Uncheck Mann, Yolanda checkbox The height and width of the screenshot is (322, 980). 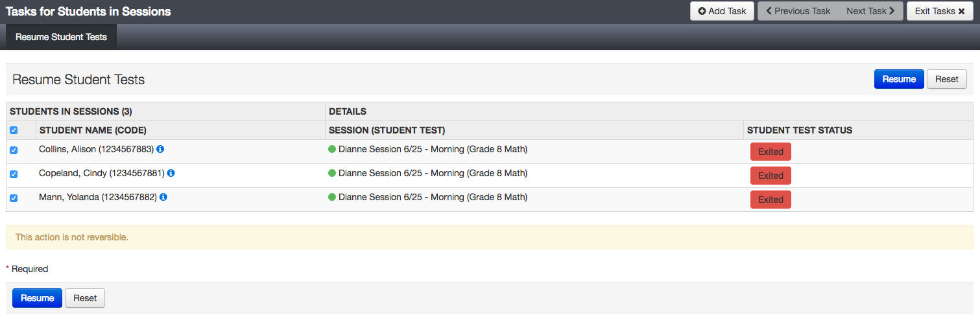click(x=14, y=198)
